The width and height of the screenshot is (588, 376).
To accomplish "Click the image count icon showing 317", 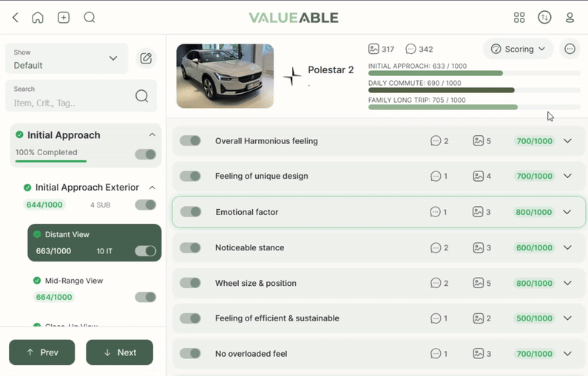I will pyautogui.click(x=374, y=49).
